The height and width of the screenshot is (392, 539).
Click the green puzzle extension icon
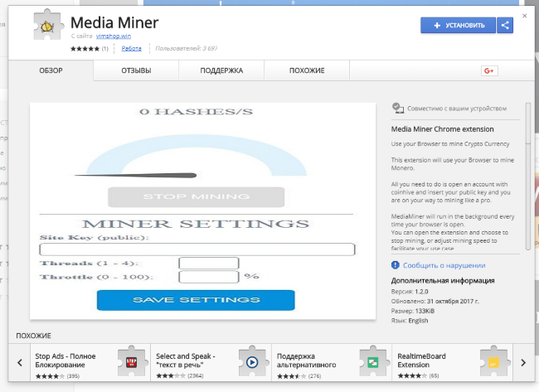(x=373, y=362)
